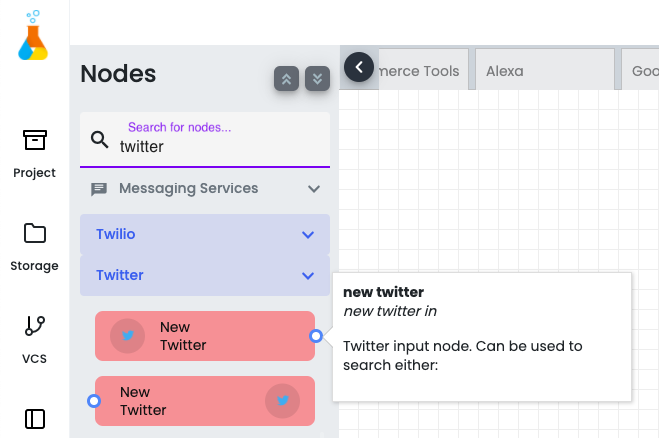
Task: Click the flask logo icon
Action: [x=33, y=35]
